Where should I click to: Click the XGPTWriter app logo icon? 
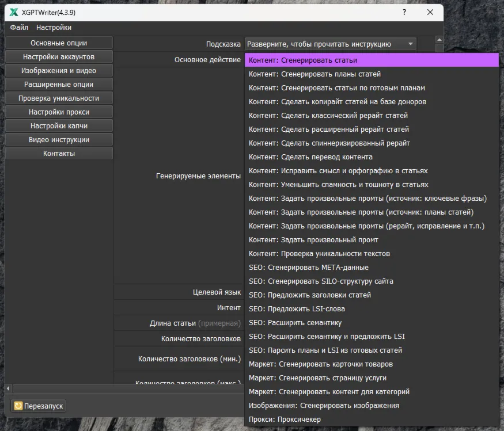click(x=14, y=13)
